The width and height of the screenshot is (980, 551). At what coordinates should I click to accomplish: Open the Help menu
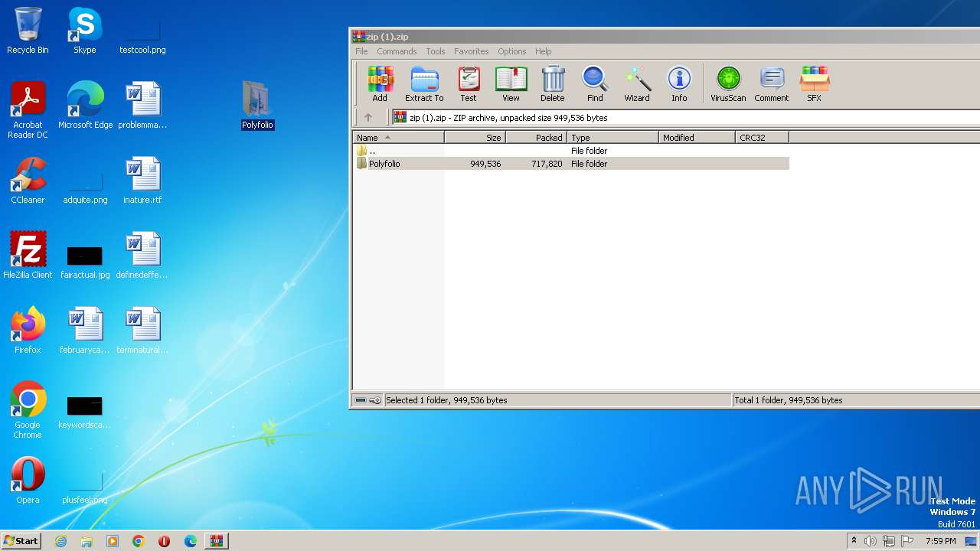543,51
